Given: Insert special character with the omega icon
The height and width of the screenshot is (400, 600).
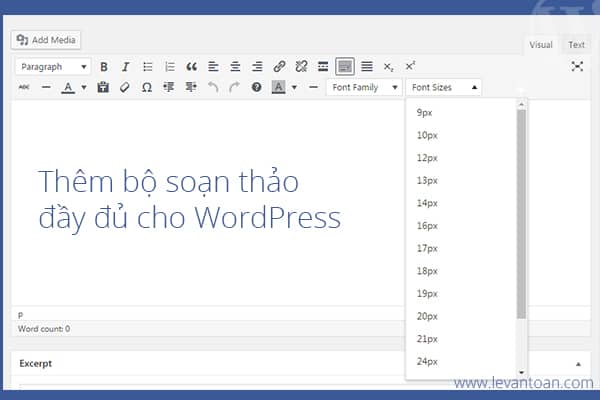Looking at the screenshot, I should point(147,87).
